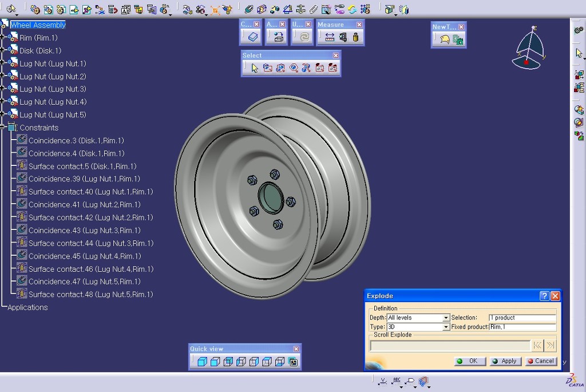Screen dimensions: 586x392
Task: Select Surface contact.48 (Lug Nut.5,Rim.1)
Action: [x=90, y=295]
